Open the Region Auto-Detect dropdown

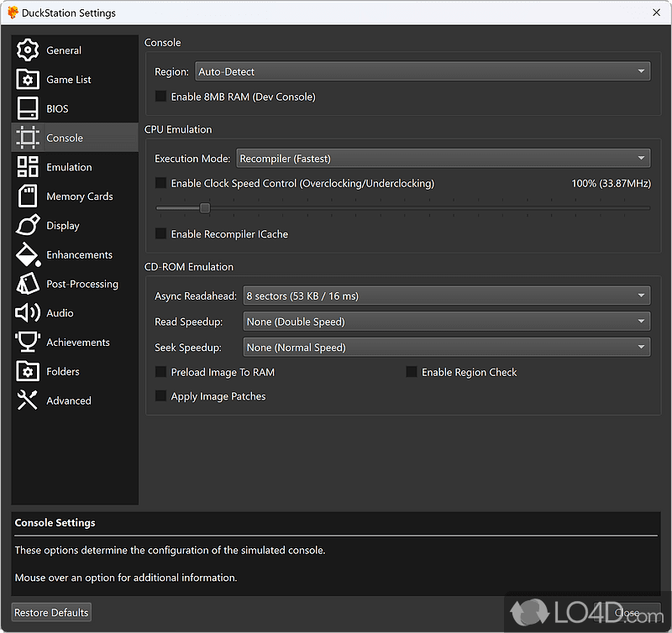pyautogui.click(x=422, y=71)
